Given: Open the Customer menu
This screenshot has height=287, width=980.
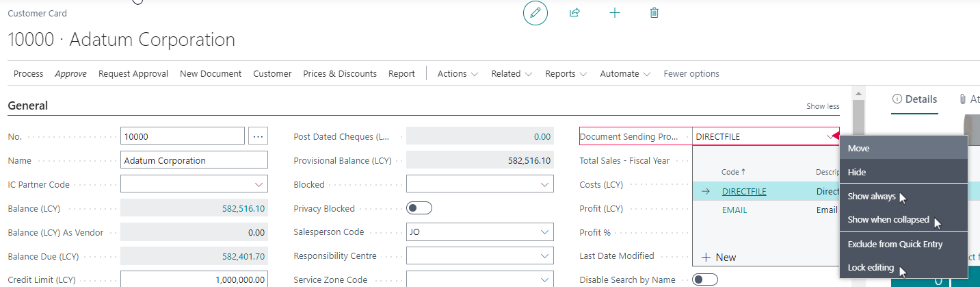Looking at the screenshot, I should [272, 73].
